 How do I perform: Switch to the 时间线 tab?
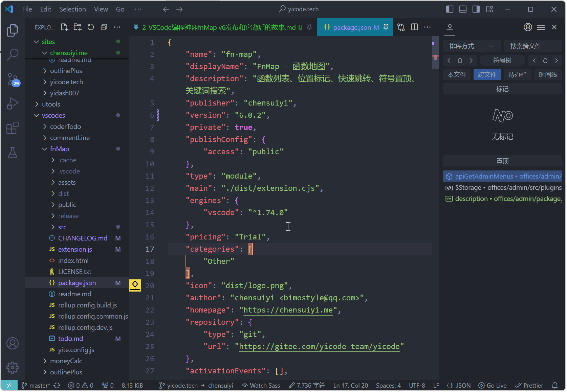click(548, 75)
